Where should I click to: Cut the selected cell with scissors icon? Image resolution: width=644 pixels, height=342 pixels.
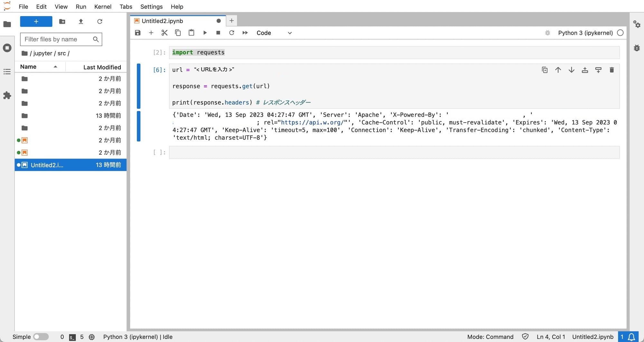tap(165, 33)
